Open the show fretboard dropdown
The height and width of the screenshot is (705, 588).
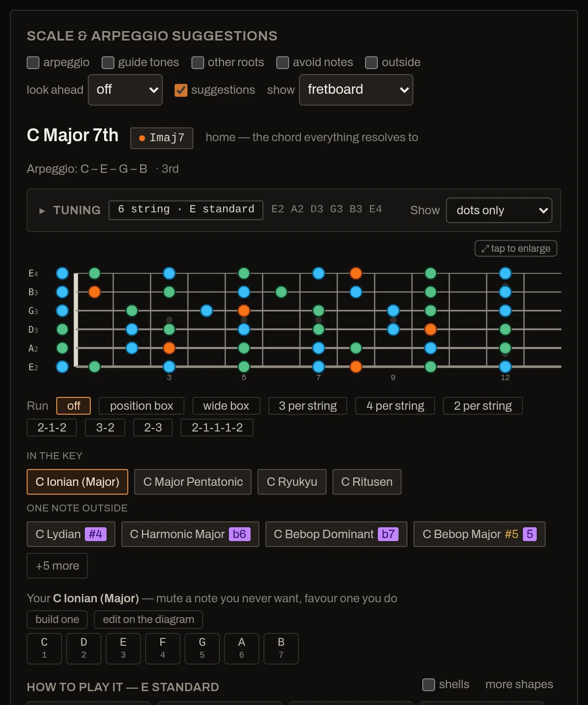pyautogui.click(x=356, y=90)
